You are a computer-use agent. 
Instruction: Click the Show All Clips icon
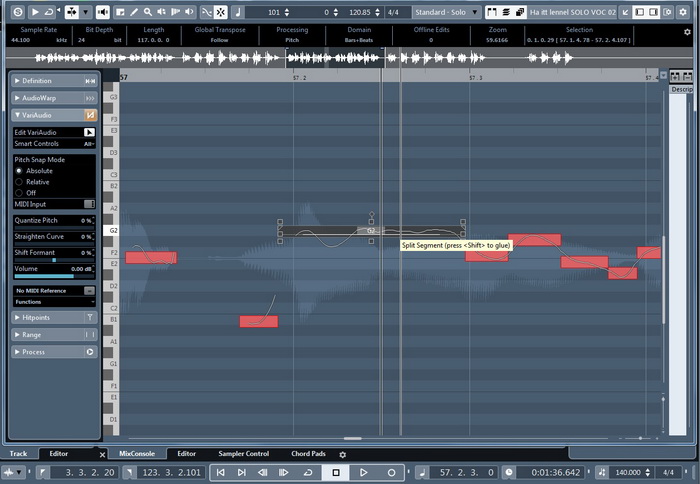tap(520, 12)
